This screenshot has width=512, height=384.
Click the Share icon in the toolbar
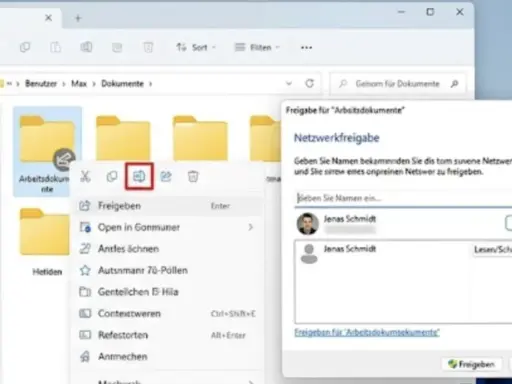pyautogui.click(x=117, y=47)
